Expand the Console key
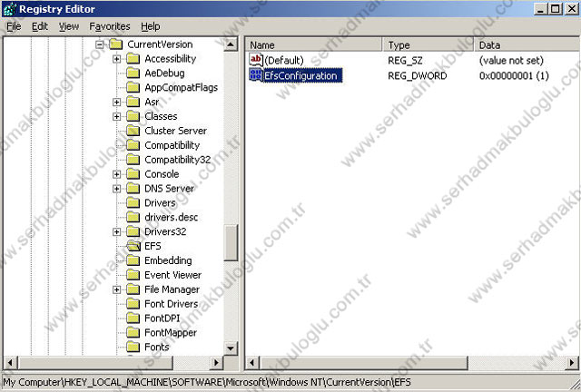Viewport: 581px width, 392px height. 117,174
